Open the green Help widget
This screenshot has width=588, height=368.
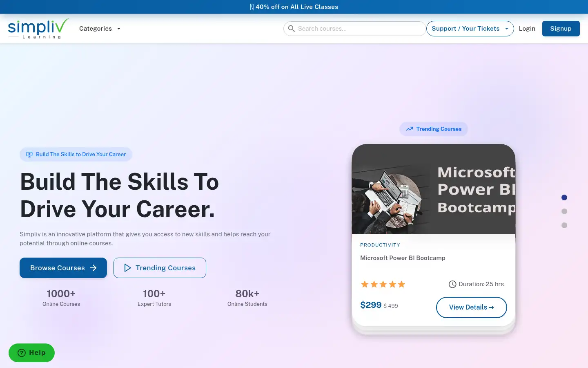coord(31,353)
